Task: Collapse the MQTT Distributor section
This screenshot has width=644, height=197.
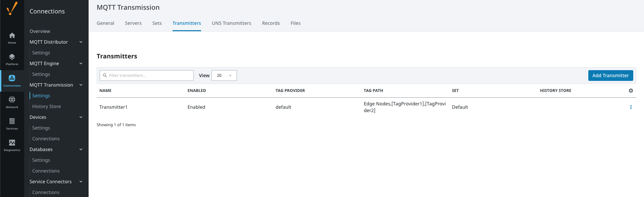Action: point(81,42)
